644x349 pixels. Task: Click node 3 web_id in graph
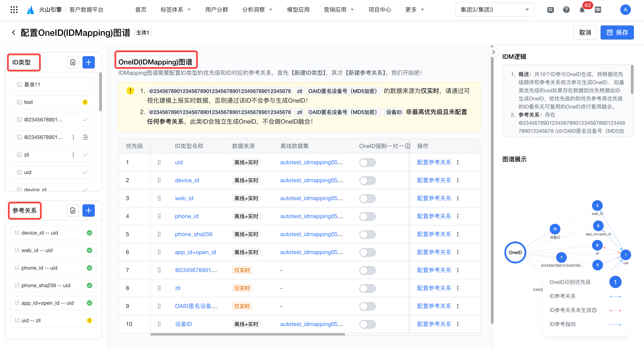pos(597,206)
